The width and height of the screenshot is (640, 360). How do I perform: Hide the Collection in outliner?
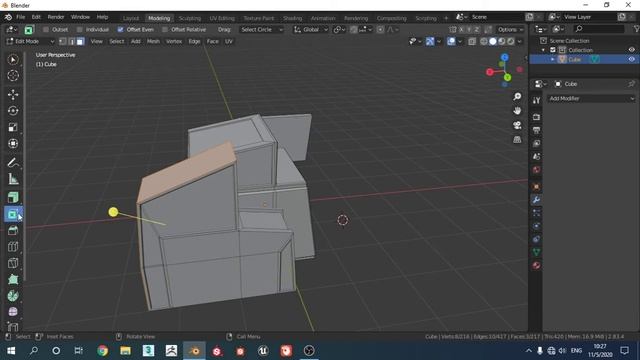[631, 50]
